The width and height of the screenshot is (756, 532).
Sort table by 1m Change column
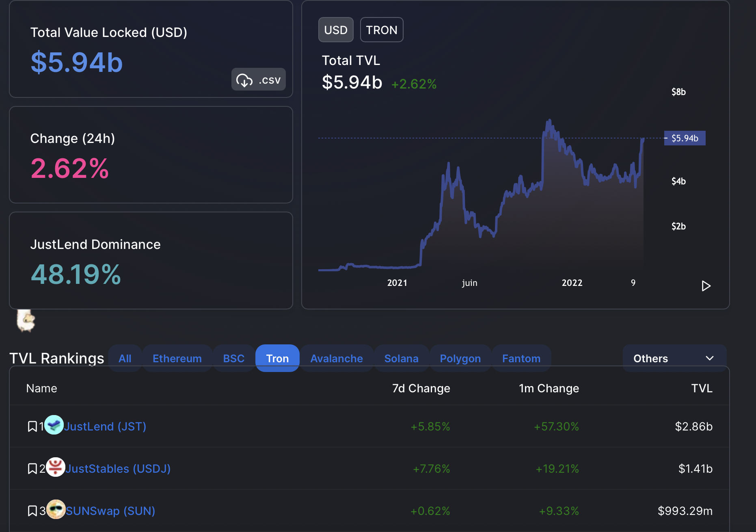pyautogui.click(x=549, y=388)
